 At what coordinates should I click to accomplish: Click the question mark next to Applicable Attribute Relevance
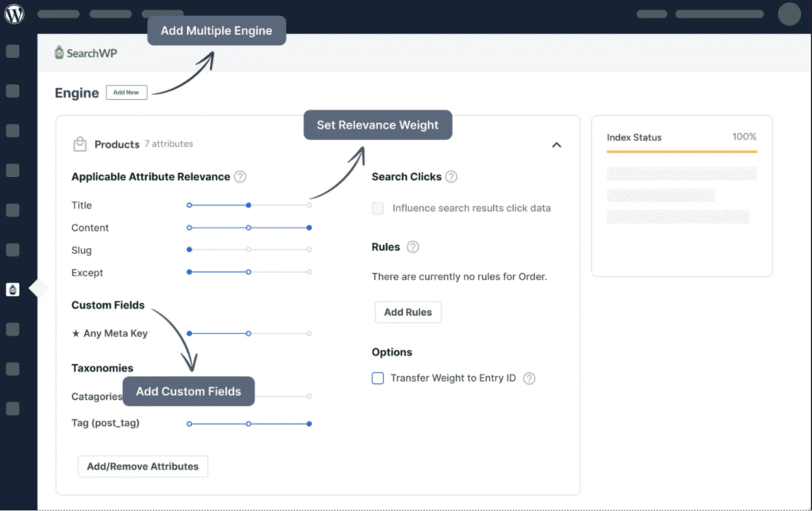click(x=239, y=177)
